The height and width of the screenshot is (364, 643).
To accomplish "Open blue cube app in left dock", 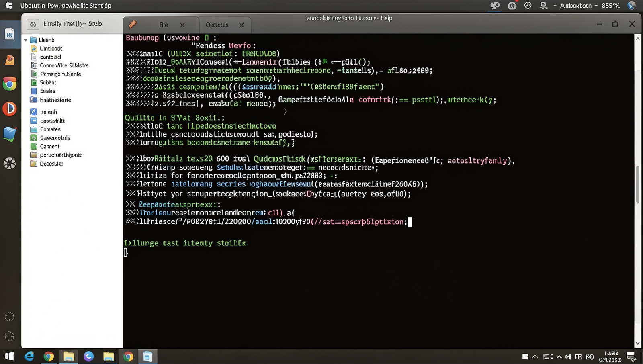I will [x=10, y=134].
